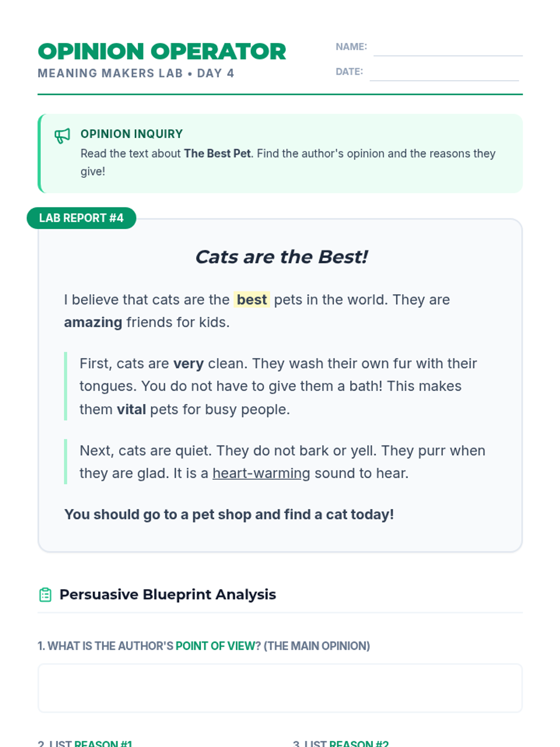Click the MEANING MAKERS LAB • DAY 4 subtitle
Image resolution: width=560 pixels, height=747 pixels.
136,73
